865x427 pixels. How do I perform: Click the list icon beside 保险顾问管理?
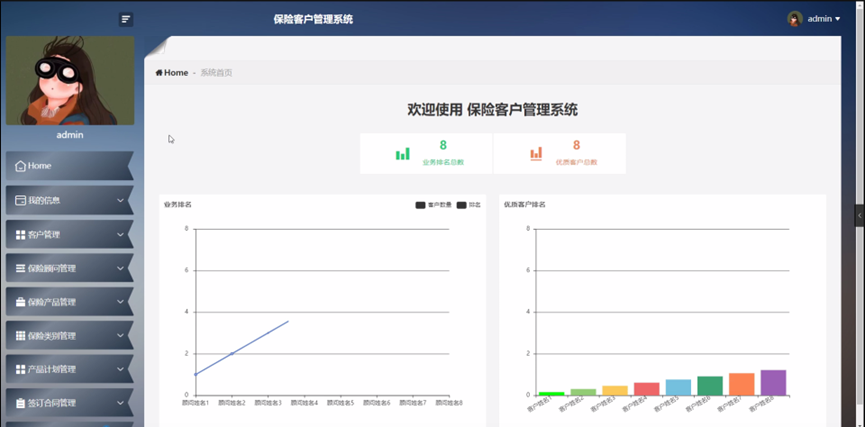pyautogui.click(x=20, y=269)
